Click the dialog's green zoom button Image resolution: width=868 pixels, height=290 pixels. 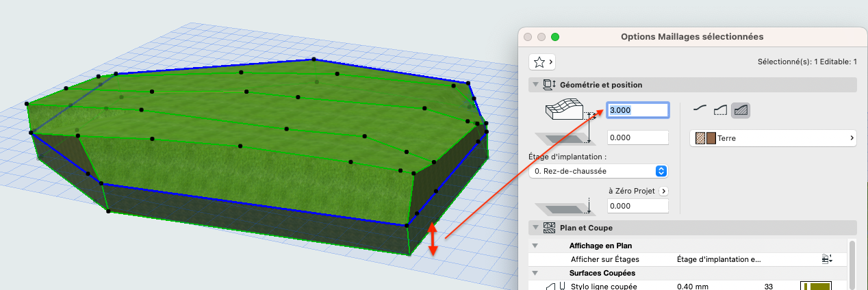pos(555,37)
